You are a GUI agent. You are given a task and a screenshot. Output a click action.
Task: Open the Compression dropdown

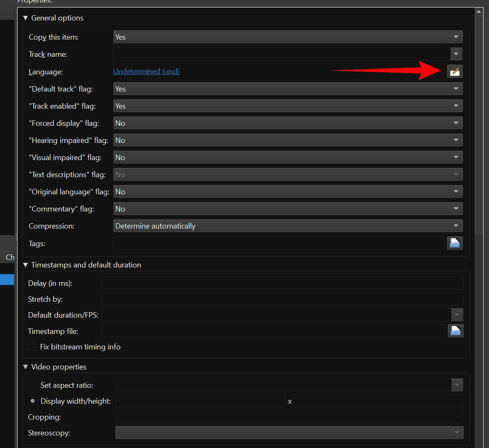tap(288, 226)
